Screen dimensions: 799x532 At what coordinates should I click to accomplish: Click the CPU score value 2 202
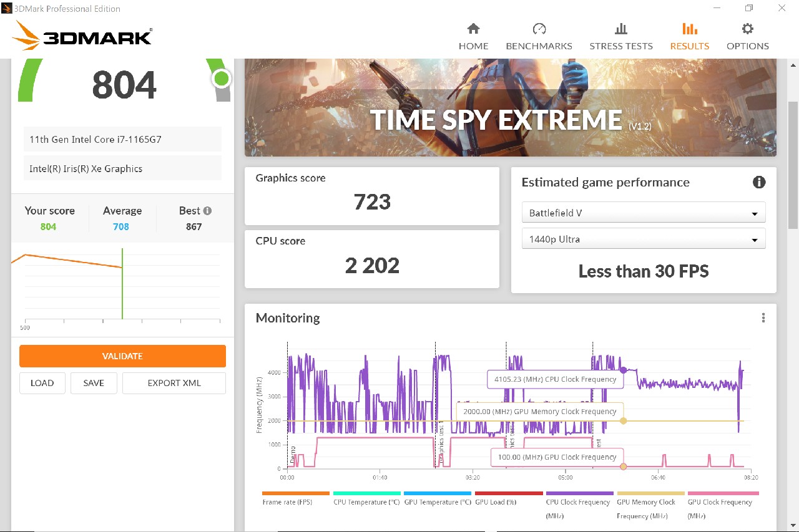372,266
